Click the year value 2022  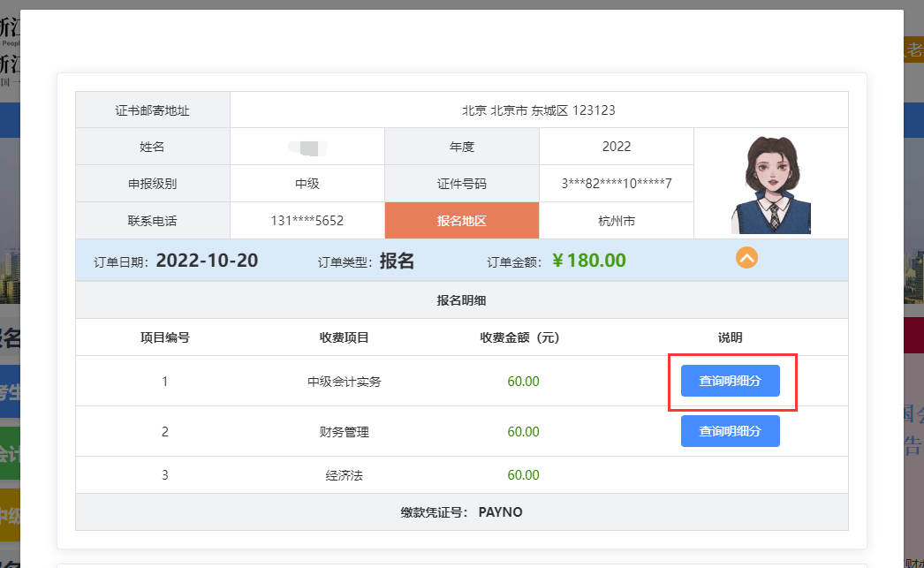pos(616,147)
